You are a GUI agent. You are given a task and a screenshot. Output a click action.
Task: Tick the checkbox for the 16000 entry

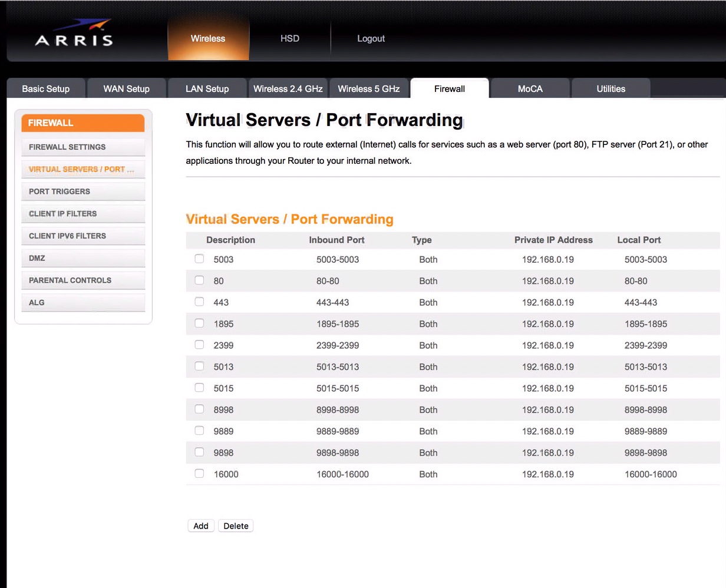[x=199, y=473]
